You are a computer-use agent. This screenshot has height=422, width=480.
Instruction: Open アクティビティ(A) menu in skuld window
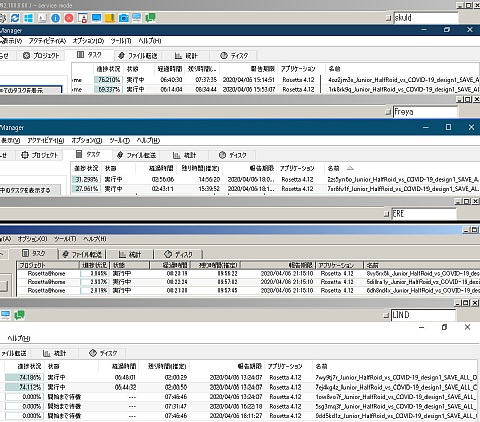point(47,41)
